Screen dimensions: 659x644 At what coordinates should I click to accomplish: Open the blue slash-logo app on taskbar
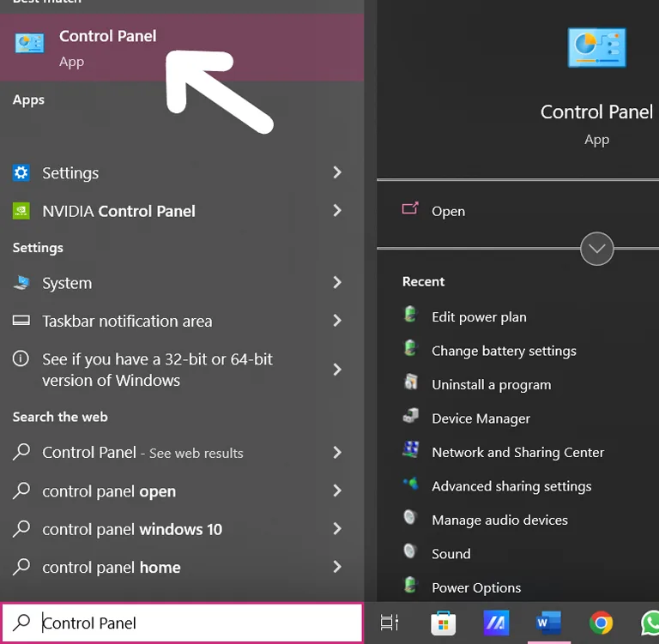point(496,623)
